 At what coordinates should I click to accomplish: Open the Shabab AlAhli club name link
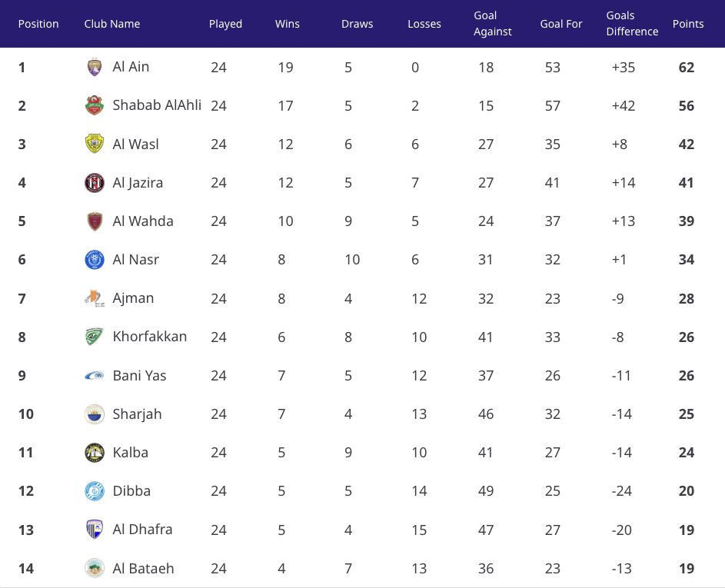point(157,105)
